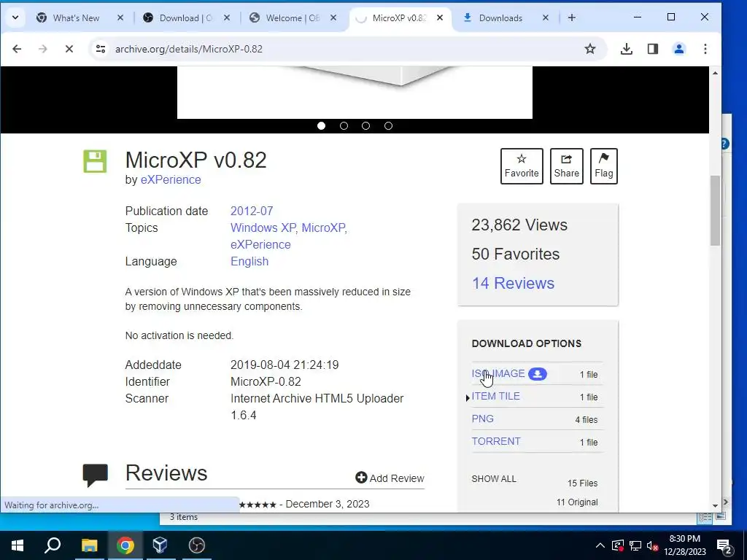Screen dimensions: 747x560
Task: Click the ISO IMAGE download badge icon
Action: [538, 374]
